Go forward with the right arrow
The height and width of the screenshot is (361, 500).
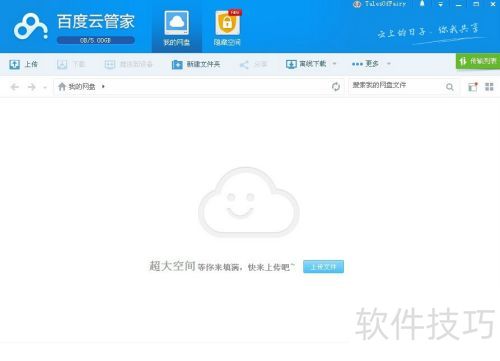click(x=32, y=87)
